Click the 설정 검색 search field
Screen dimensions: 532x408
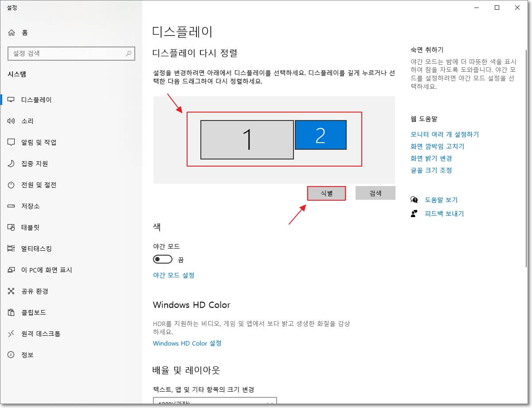(71, 53)
